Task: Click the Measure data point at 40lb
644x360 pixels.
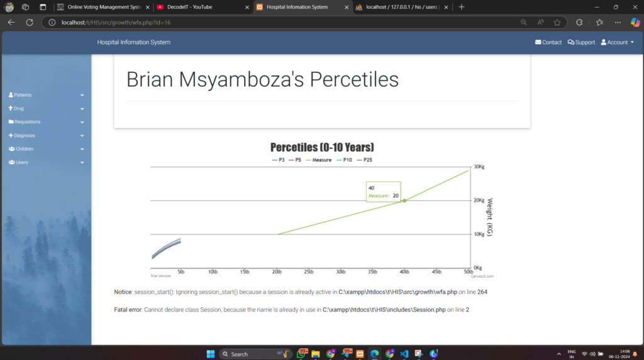Action: click(404, 200)
